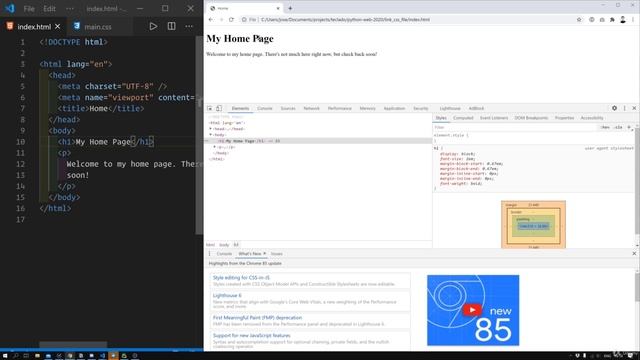Click the Chrome address bar URL
The image size is (640, 360).
tap(345, 20)
